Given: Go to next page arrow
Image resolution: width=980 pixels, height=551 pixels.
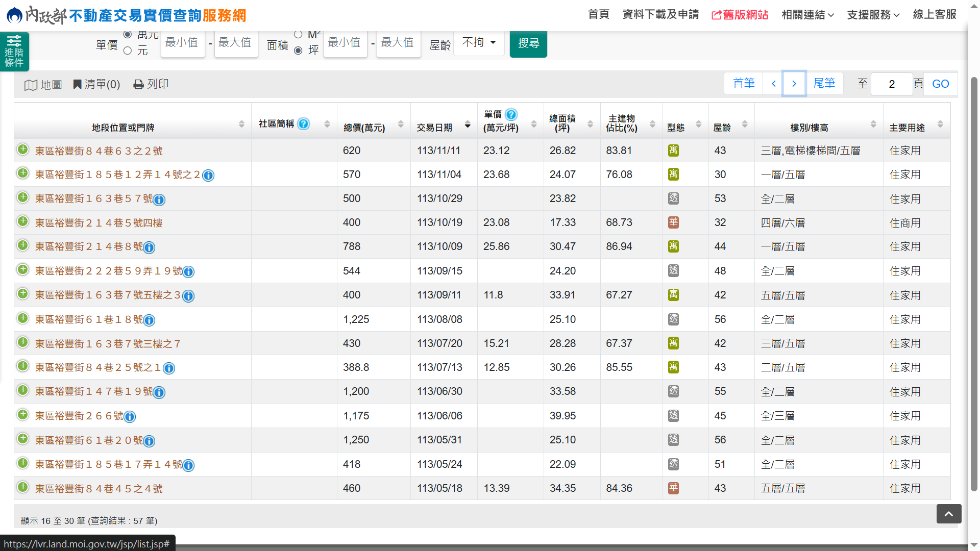Looking at the screenshot, I should click(794, 83).
